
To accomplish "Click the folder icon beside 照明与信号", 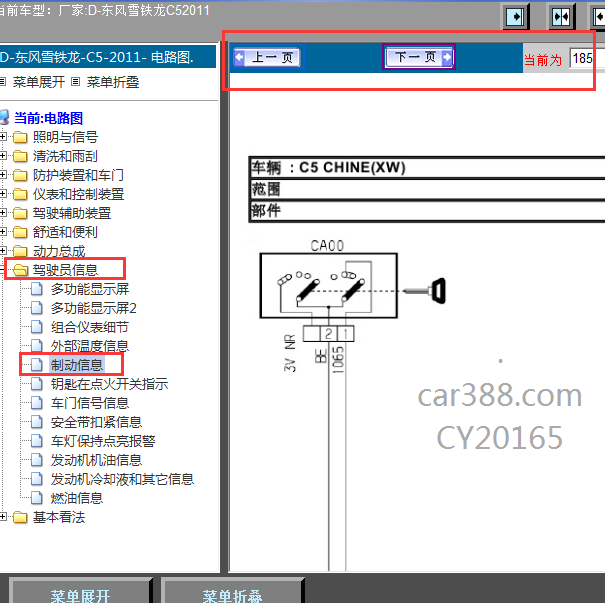I will (x=20, y=137).
